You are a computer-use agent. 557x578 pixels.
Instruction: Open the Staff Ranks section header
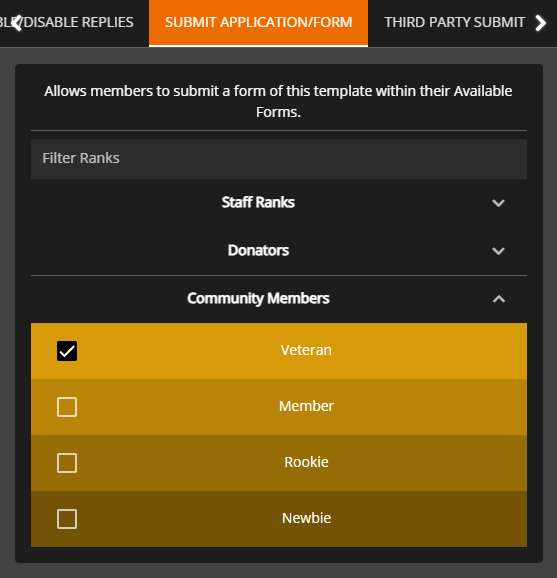[x=279, y=203]
